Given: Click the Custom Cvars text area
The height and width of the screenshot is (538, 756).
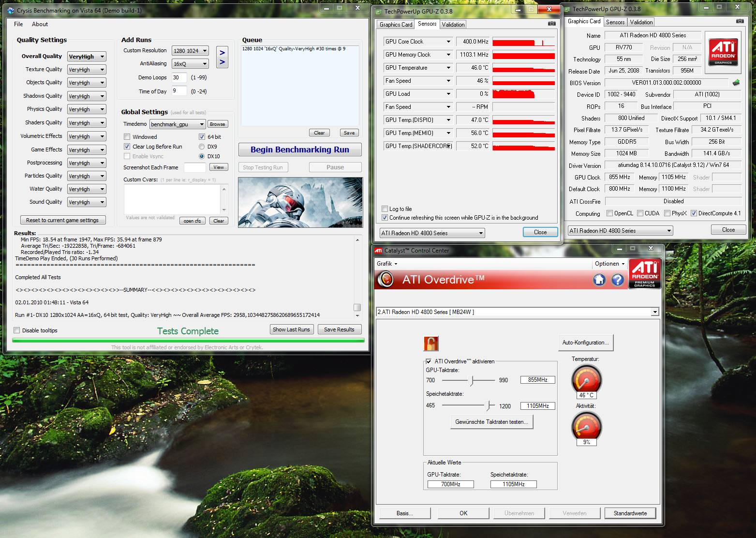Looking at the screenshot, I should (172, 199).
